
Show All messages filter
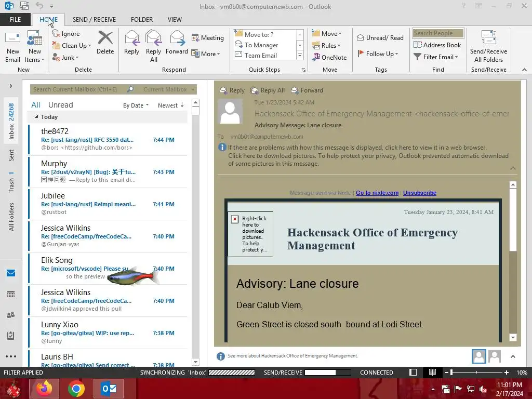[36, 105]
